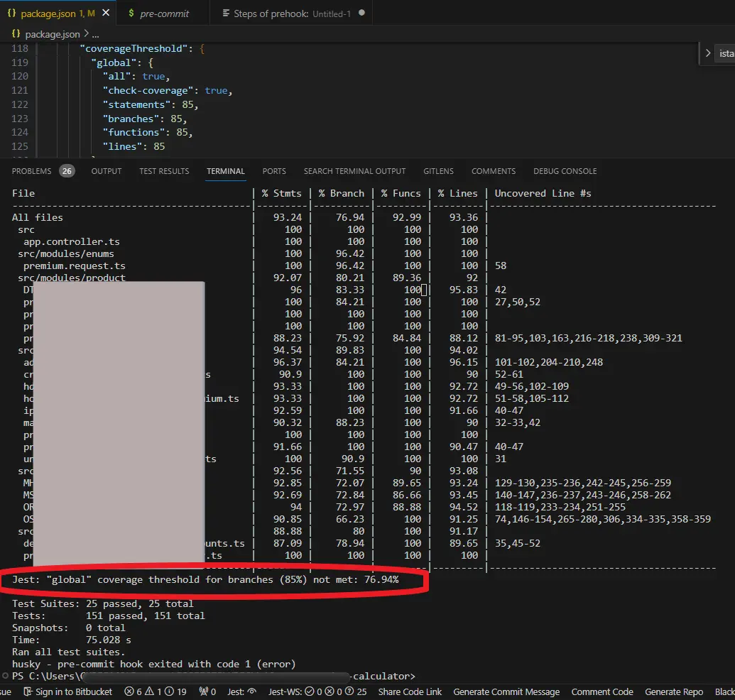
Task: Click the 26 problems count badge
Action: pyautogui.click(x=67, y=171)
